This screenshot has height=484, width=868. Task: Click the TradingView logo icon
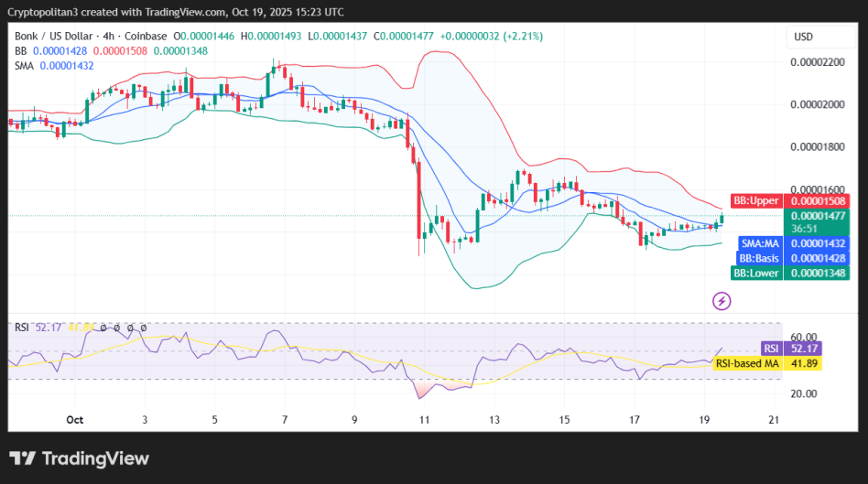tap(23, 458)
